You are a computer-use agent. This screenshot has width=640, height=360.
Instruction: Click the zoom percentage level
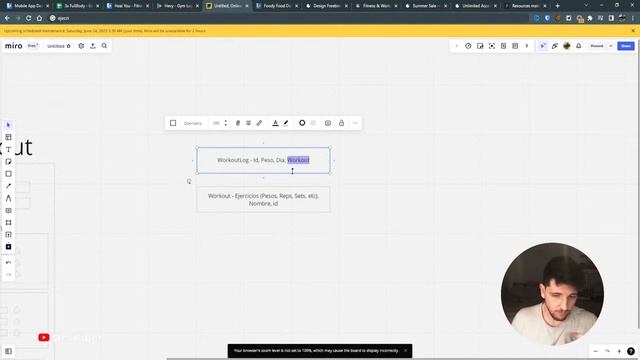[607, 351]
